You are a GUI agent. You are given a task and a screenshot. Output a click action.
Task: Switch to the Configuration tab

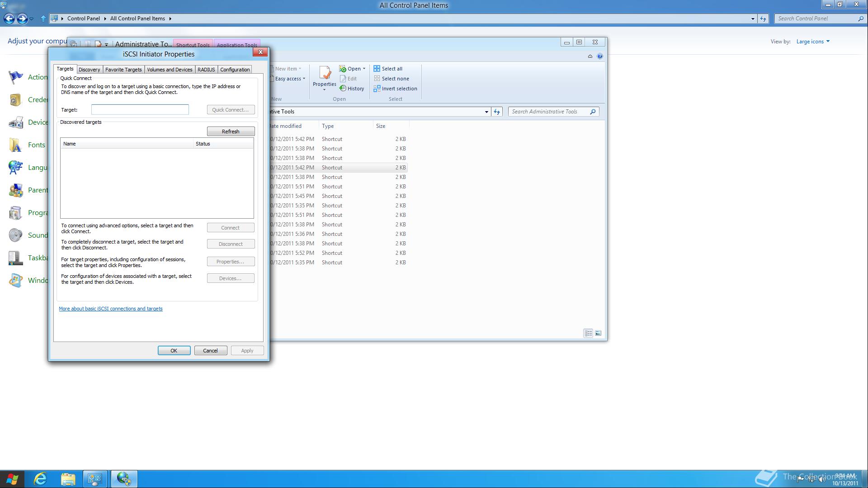[235, 70]
